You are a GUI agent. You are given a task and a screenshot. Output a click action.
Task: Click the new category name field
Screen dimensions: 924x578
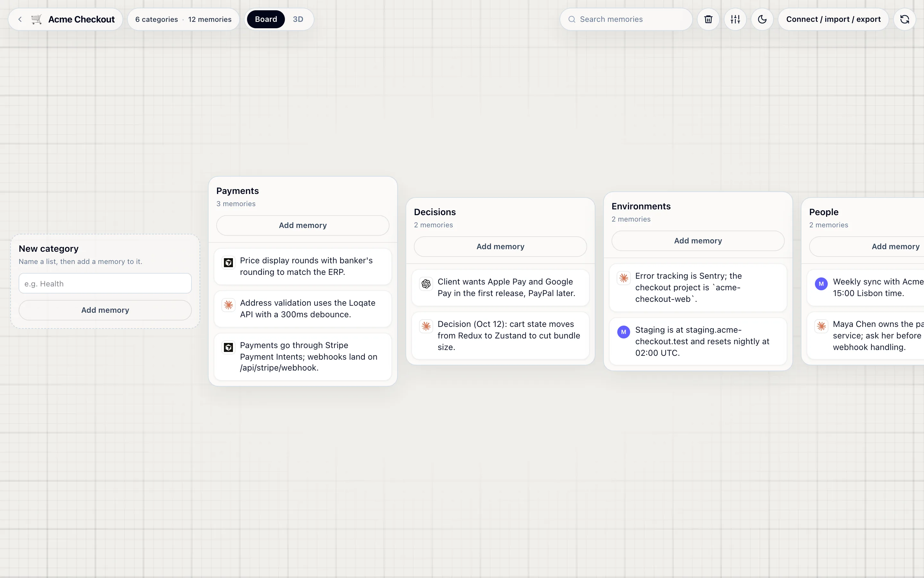105,283
